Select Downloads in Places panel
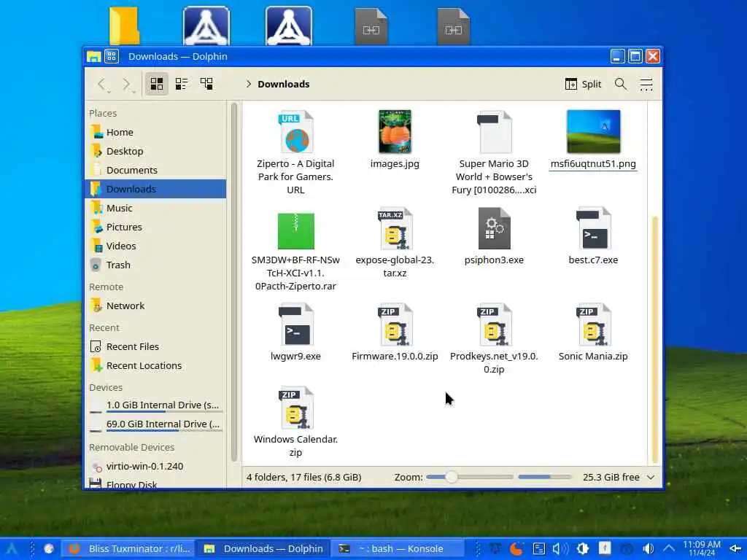 click(x=156, y=189)
